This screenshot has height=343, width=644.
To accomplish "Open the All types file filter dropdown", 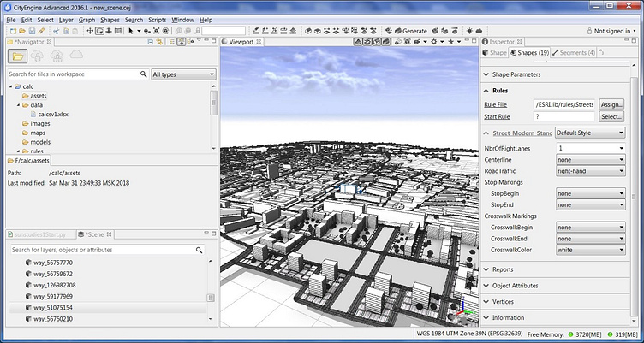I will (x=183, y=74).
